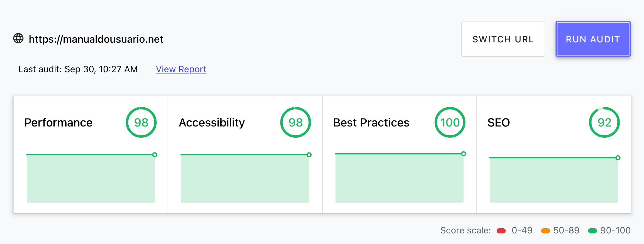
Task: Click the globe icon next to the URL
Action: (18, 39)
